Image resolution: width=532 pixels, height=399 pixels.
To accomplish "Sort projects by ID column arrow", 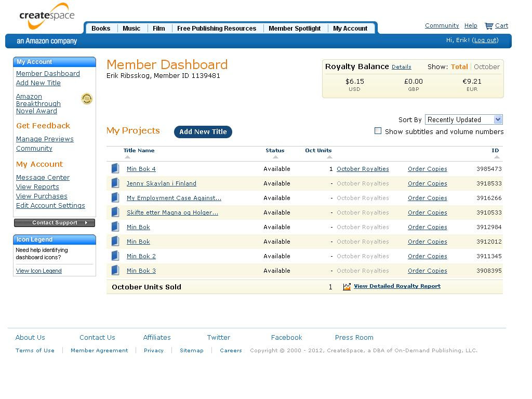I will pyautogui.click(x=497, y=157).
